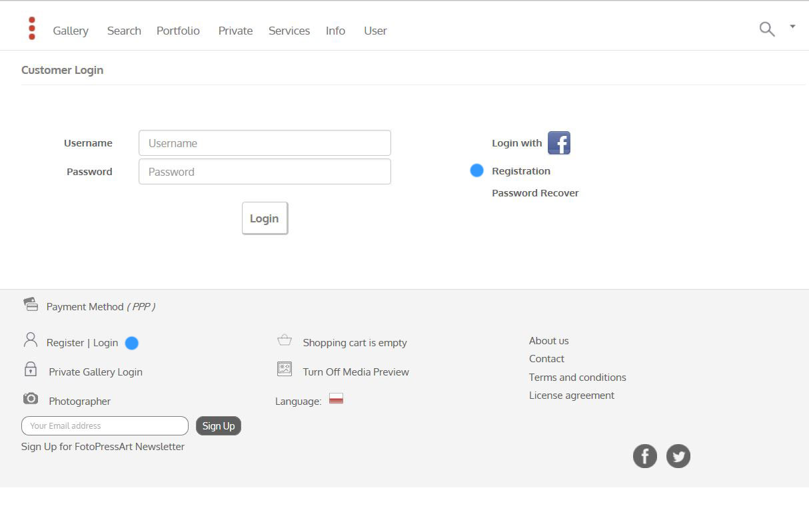Click the empty shopping cart icon
The width and height of the screenshot is (809, 532).
point(284,340)
